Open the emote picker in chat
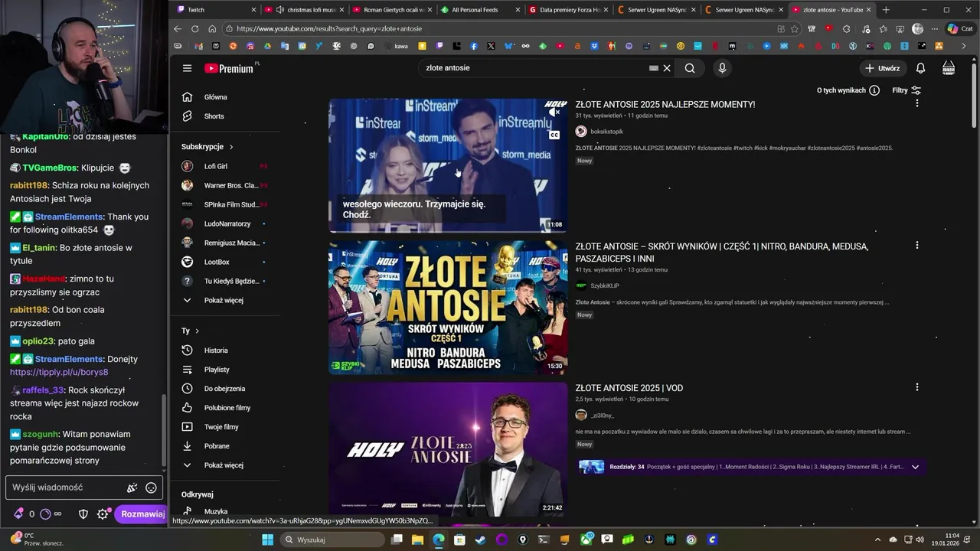 point(151,487)
